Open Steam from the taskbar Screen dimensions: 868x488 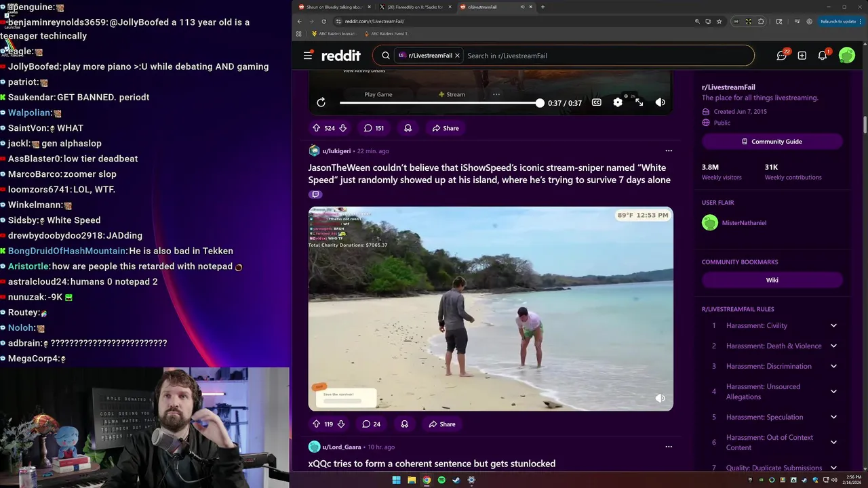click(x=456, y=480)
